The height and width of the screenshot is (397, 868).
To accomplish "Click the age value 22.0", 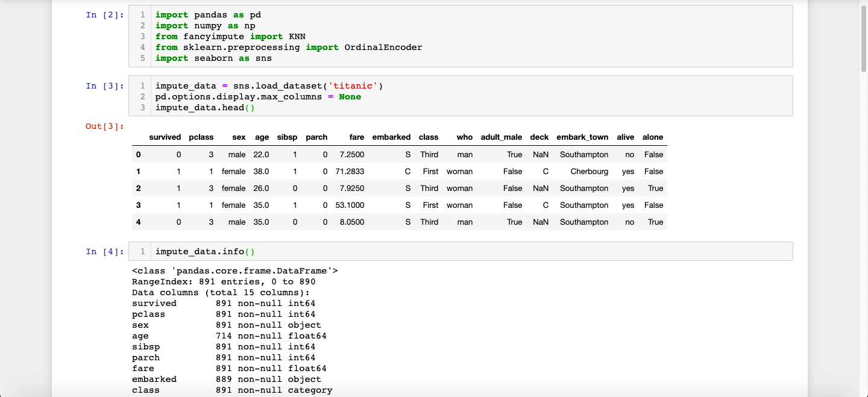I will point(262,154).
